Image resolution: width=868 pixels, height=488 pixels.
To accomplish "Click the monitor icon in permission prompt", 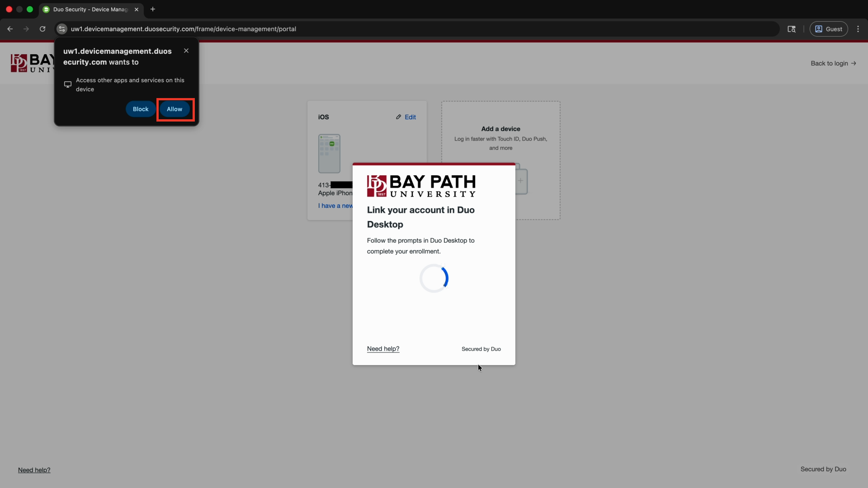I will pos(68,84).
